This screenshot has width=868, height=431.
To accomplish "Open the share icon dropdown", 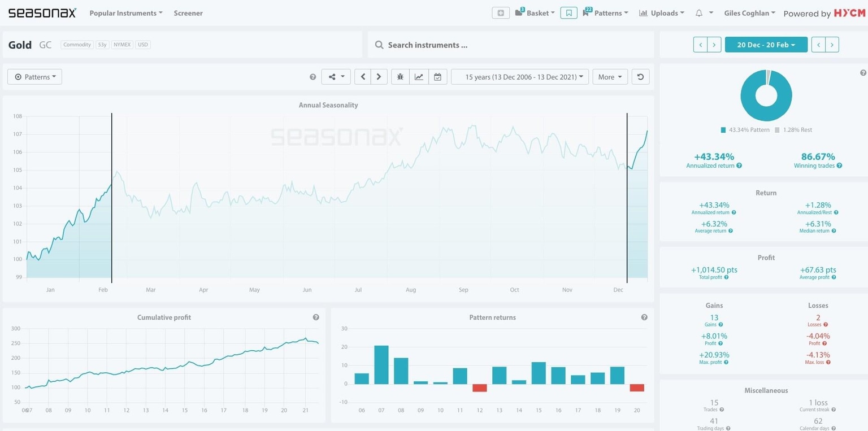I will click(x=336, y=77).
